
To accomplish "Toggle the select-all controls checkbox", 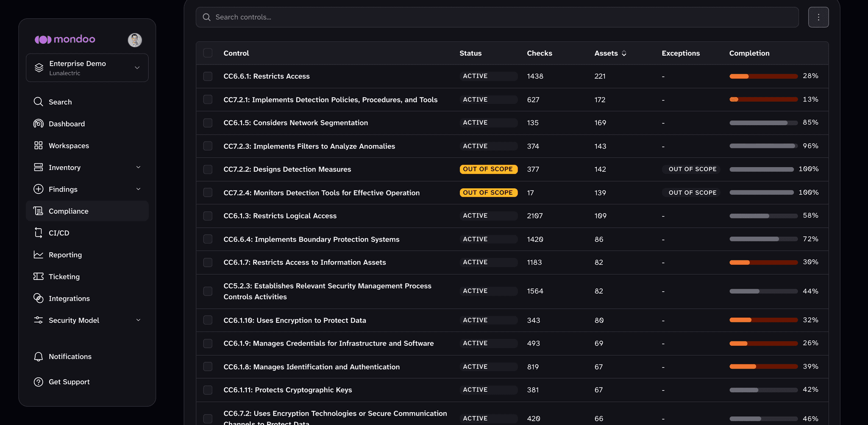I will click(208, 53).
